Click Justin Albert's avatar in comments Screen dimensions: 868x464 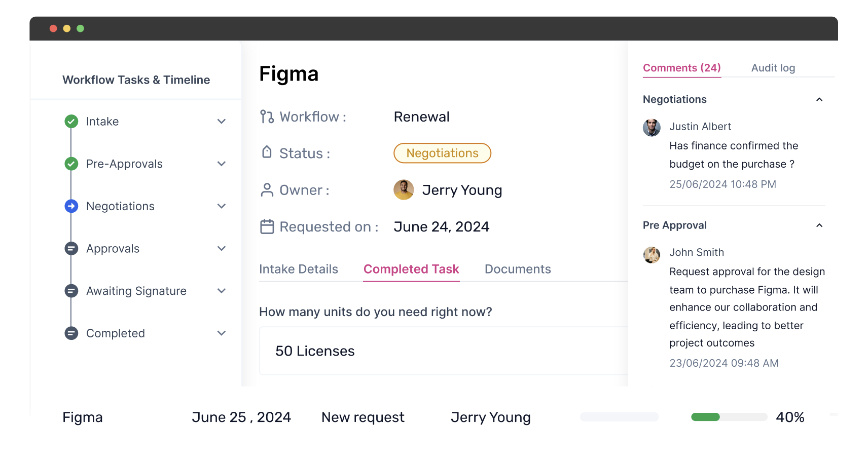652,128
